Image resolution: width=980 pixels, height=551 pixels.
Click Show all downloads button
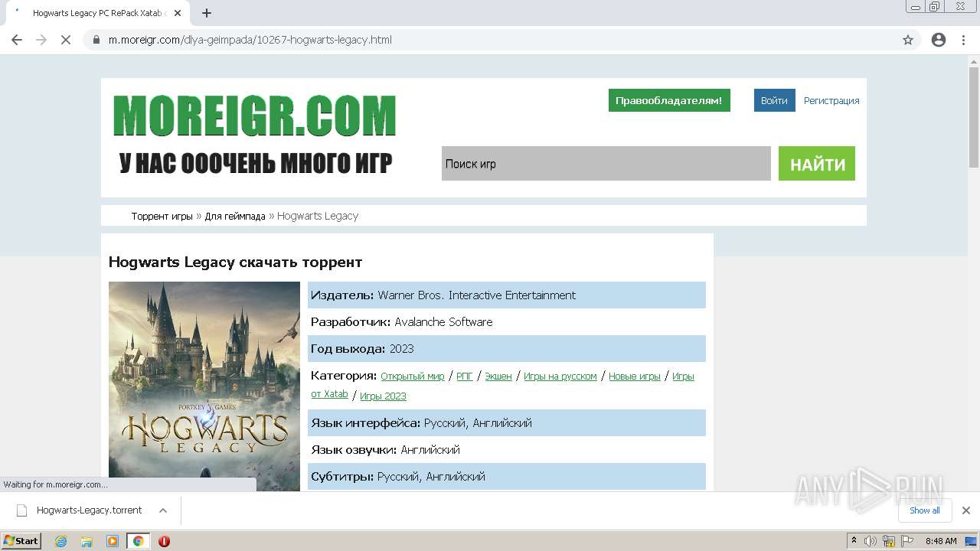925,510
